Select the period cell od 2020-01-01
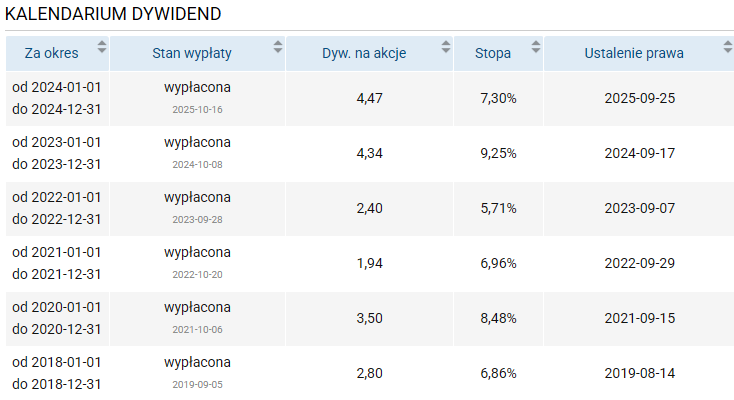 coord(57,307)
